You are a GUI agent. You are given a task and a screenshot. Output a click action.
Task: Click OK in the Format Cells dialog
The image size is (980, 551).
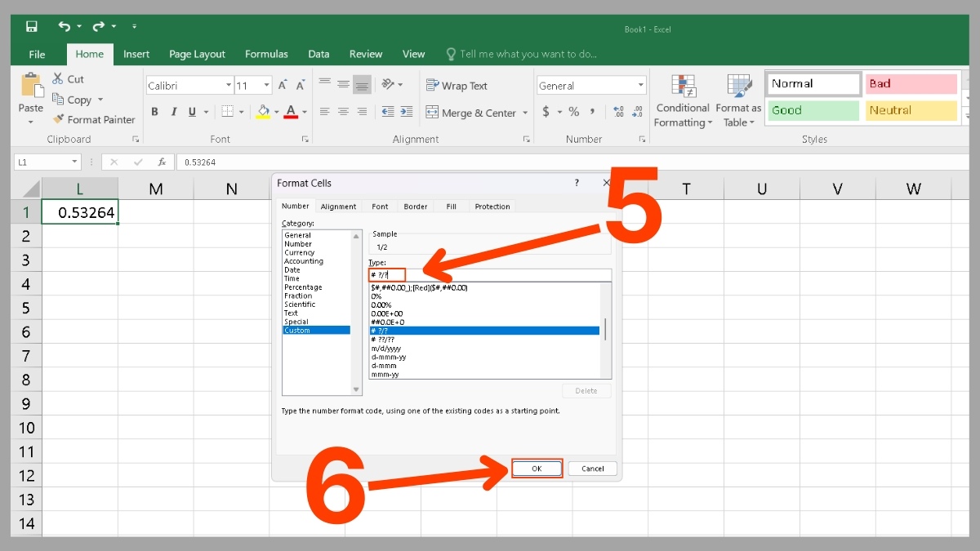537,469
